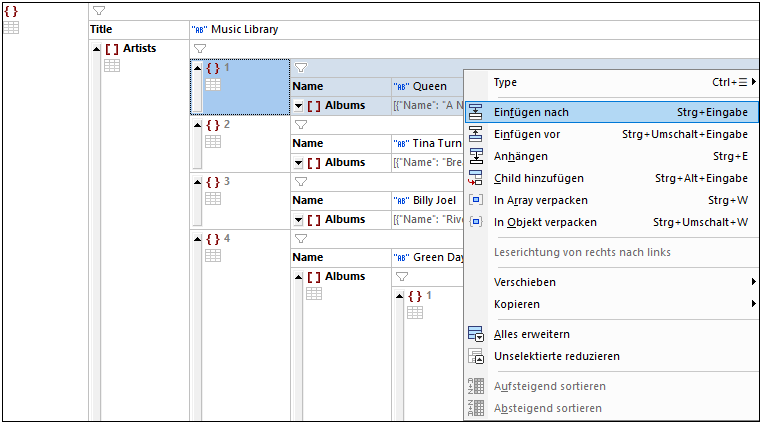Toggle the filter icon above the Title row
Viewport: 762px width, 424px height.
pos(99,11)
